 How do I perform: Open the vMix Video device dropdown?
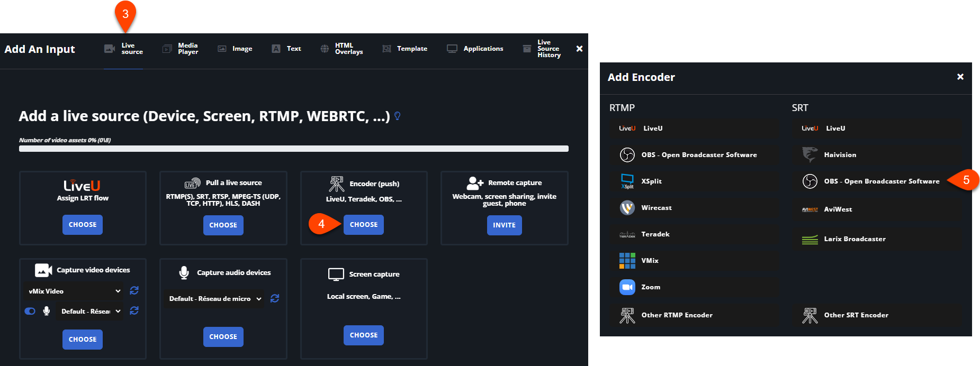point(74,291)
